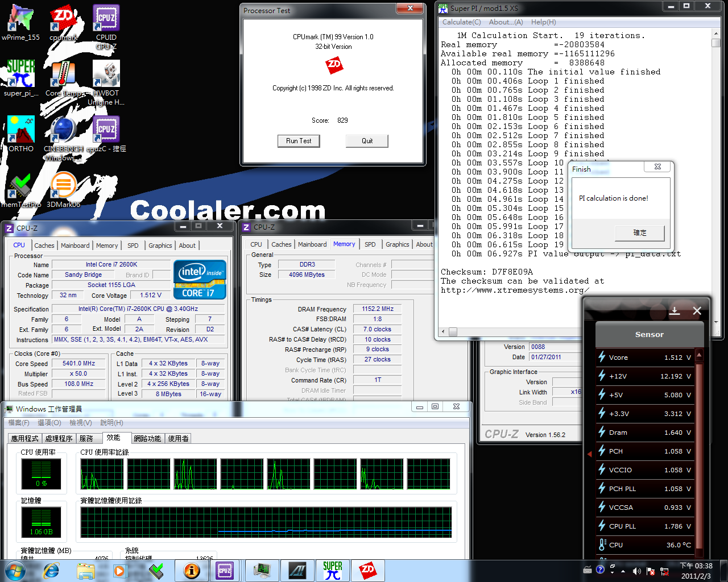
Task: Open the 檔案(F) menu in Task Manager
Action: tap(19, 422)
